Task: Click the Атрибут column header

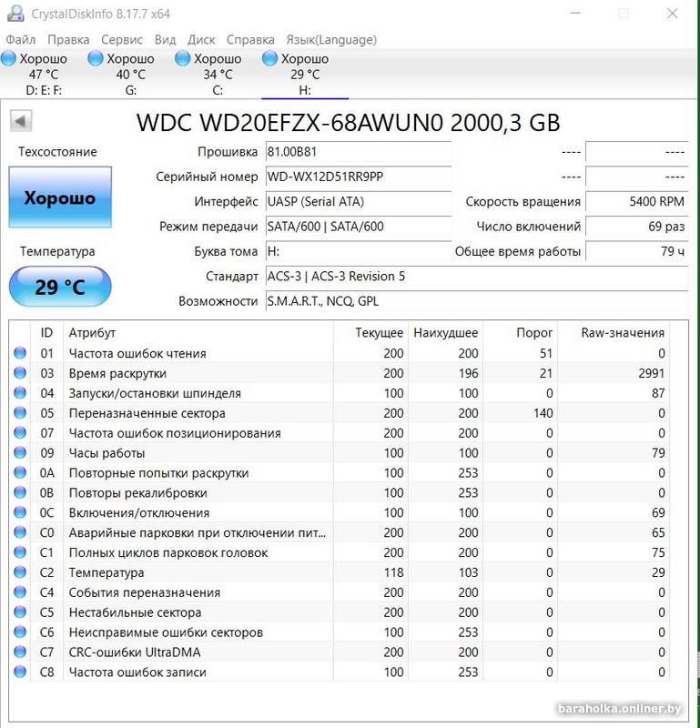Action: (198, 332)
